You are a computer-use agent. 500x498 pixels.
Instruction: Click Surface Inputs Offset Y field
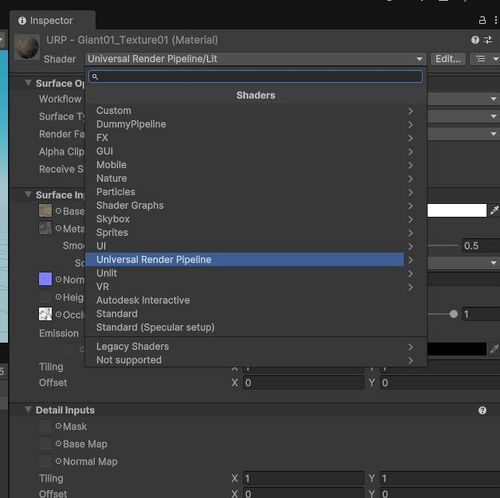(x=440, y=383)
